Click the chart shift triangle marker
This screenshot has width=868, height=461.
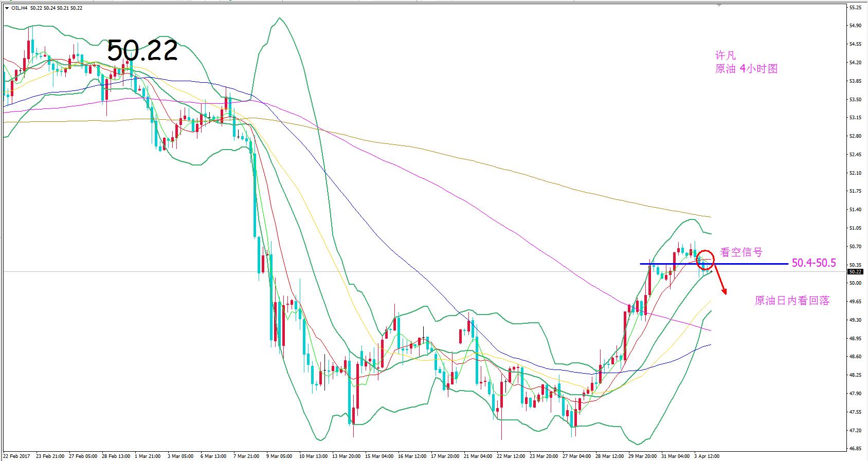(718, 5)
